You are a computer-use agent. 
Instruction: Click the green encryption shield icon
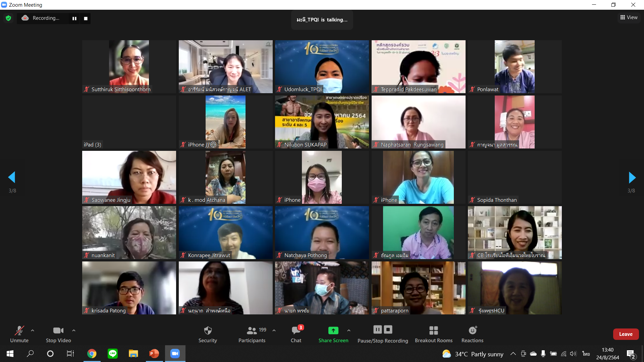8,18
